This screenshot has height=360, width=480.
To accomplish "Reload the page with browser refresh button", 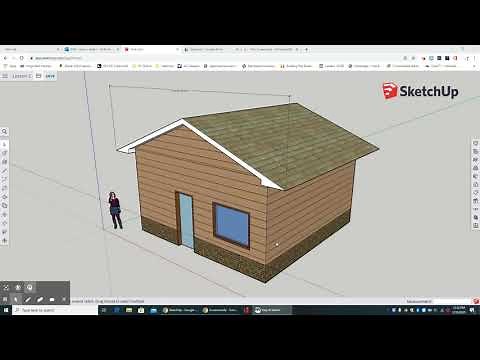I will pyautogui.click(x=22, y=58).
